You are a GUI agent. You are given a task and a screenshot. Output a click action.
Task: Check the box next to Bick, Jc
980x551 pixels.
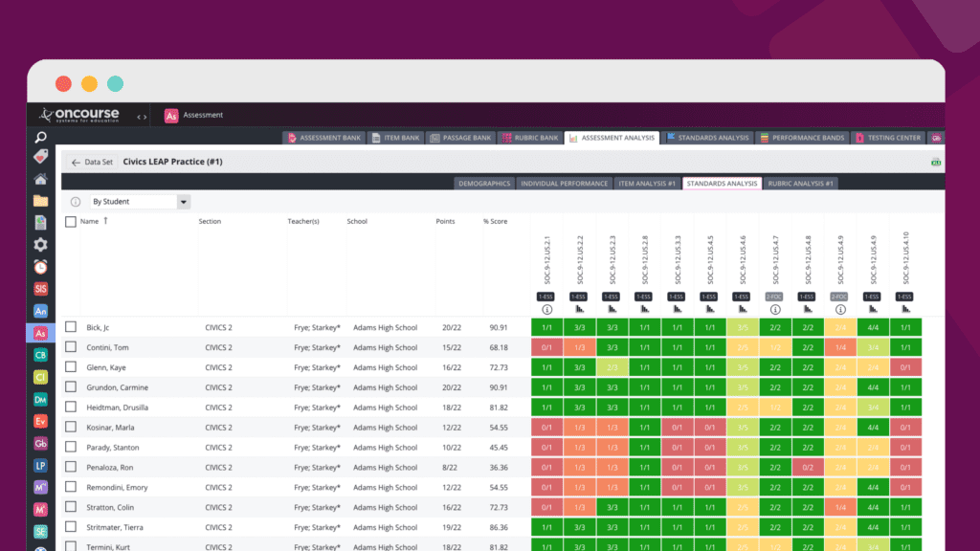click(x=71, y=327)
